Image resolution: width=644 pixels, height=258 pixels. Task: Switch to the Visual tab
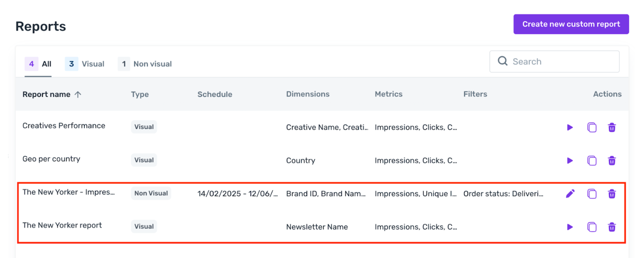[x=84, y=64]
